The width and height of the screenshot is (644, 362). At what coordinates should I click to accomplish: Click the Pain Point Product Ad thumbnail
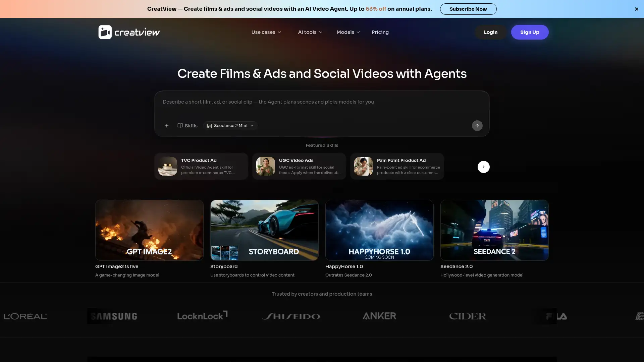(364, 166)
